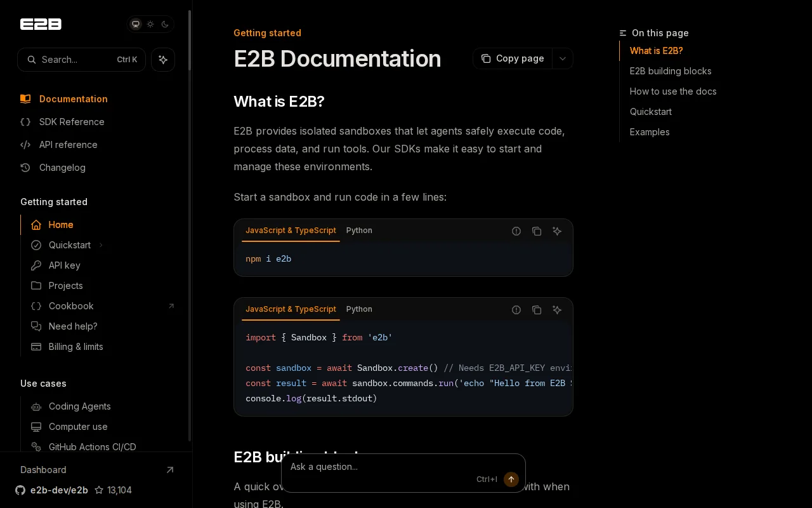
Task: Click the Computer use monitor icon
Action: point(36,427)
